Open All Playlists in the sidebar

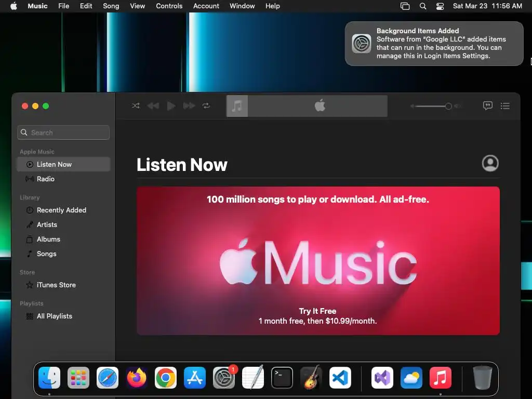click(63, 316)
